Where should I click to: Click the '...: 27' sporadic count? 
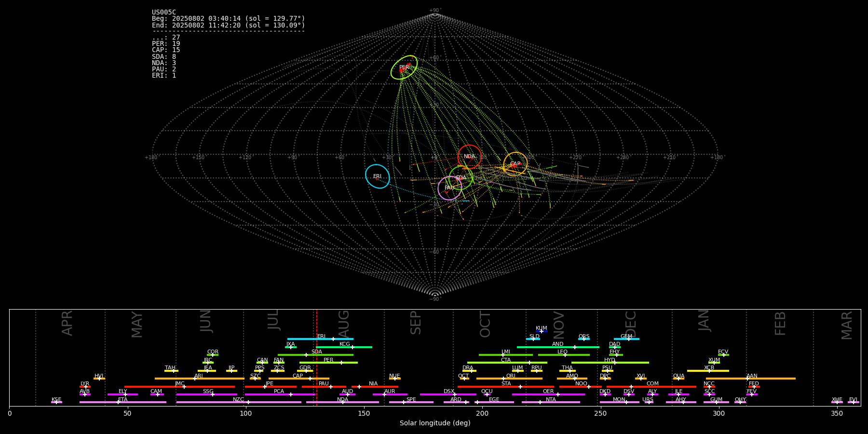click(166, 38)
